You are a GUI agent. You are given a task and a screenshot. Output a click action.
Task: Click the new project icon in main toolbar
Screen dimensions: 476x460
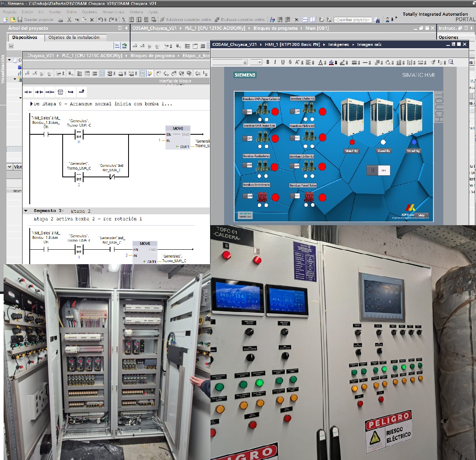(x=5, y=20)
